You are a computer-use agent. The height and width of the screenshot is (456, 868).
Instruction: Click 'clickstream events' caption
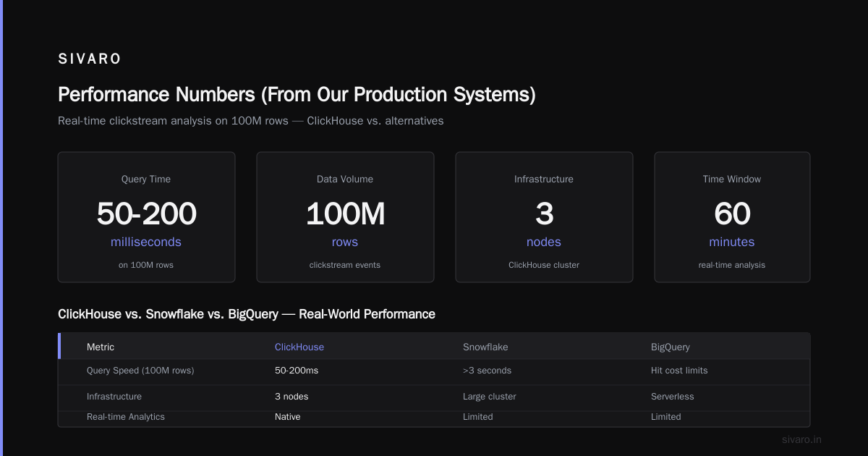click(x=345, y=265)
